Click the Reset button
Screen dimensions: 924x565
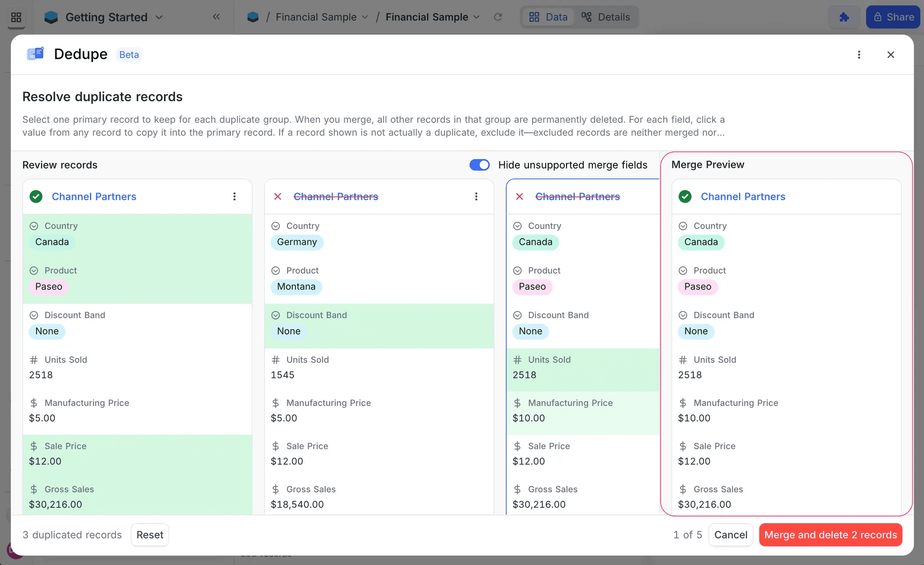point(150,535)
